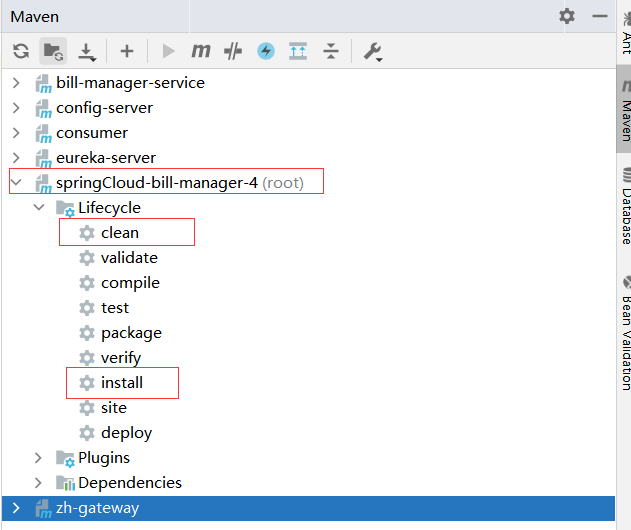
Task: Select Dependencies folder
Action: click(130, 483)
